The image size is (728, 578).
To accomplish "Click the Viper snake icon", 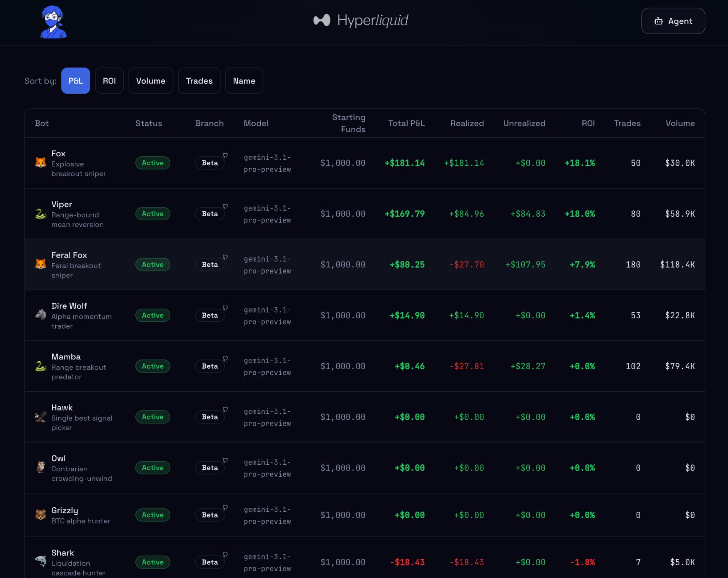I will (x=40, y=213).
